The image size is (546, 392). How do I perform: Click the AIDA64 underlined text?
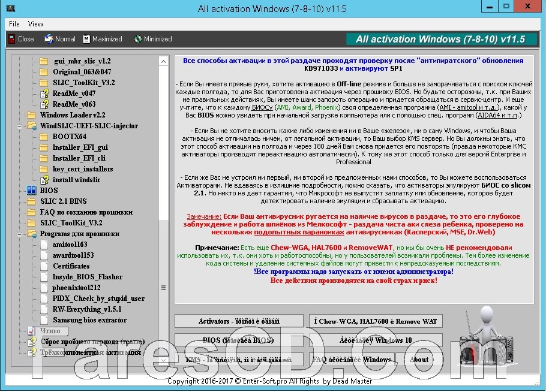click(x=497, y=115)
